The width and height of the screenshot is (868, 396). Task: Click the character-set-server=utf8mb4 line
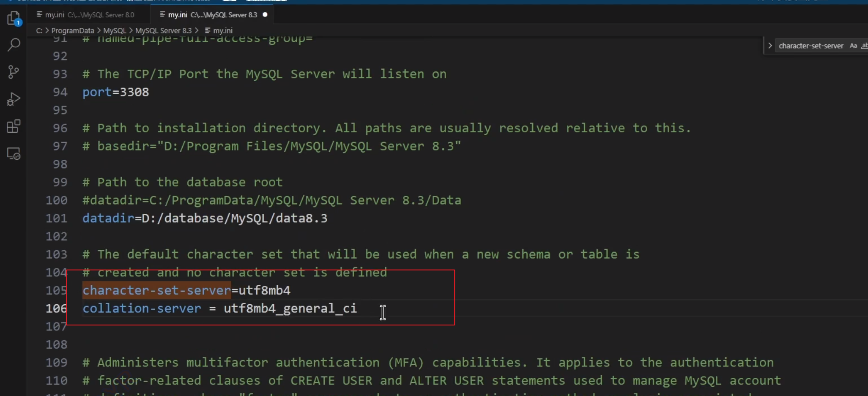coord(186,290)
